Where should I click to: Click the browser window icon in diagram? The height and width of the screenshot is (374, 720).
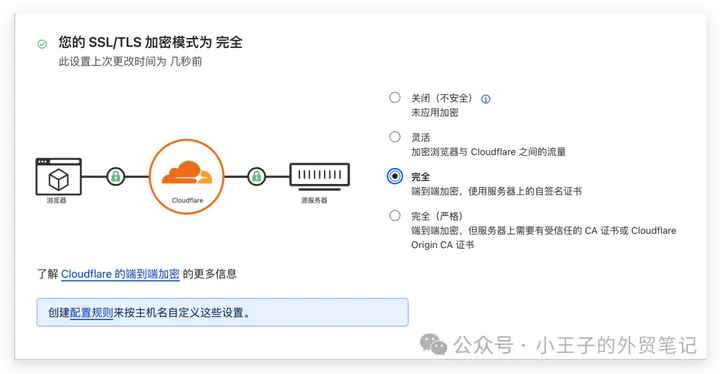(x=58, y=177)
